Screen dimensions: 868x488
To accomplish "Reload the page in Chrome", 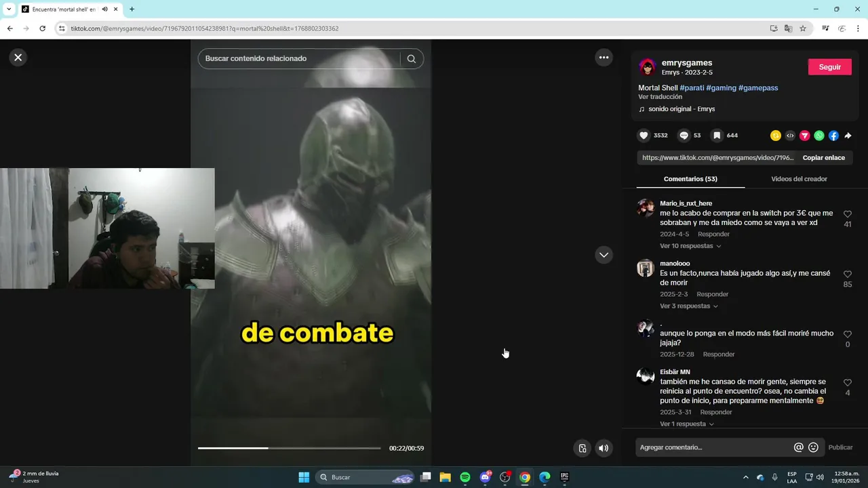I will pos(42,28).
